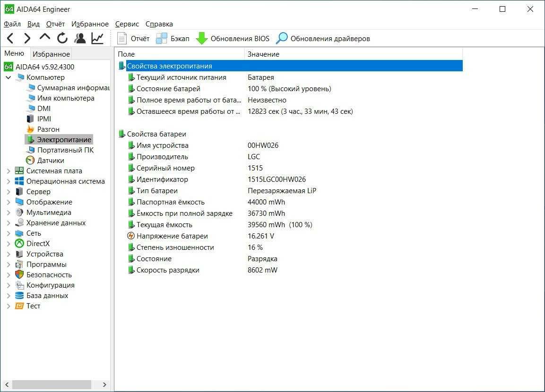
Task: Open the Сервис menu
Action: [127, 24]
